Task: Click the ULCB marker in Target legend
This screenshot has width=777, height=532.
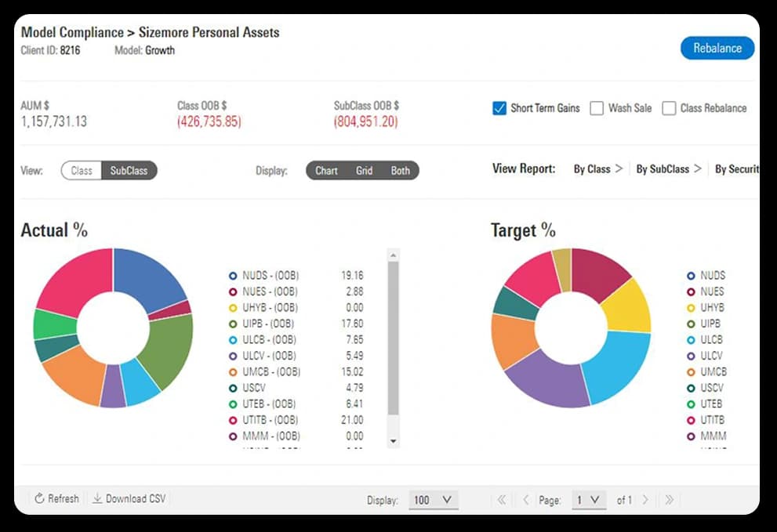Action: 691,340
